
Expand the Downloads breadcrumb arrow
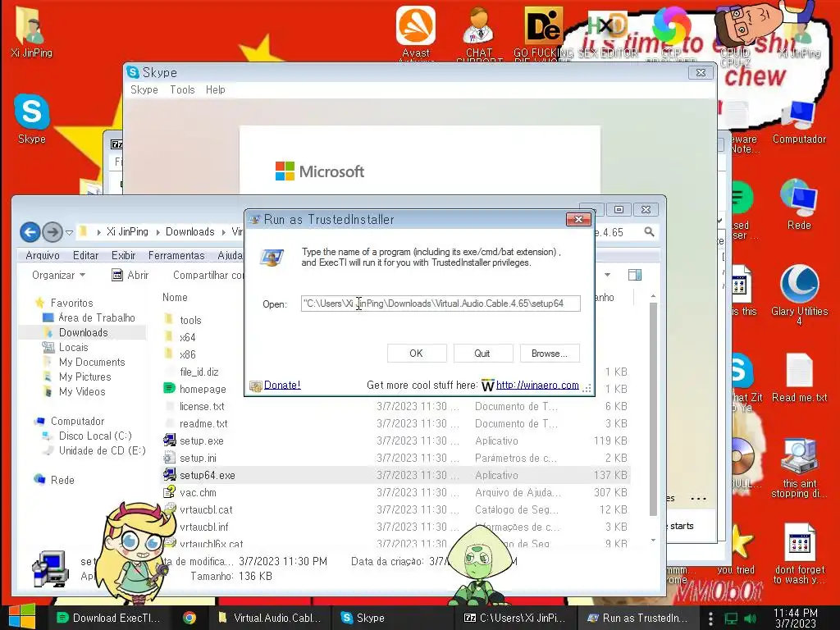point(224,232)
